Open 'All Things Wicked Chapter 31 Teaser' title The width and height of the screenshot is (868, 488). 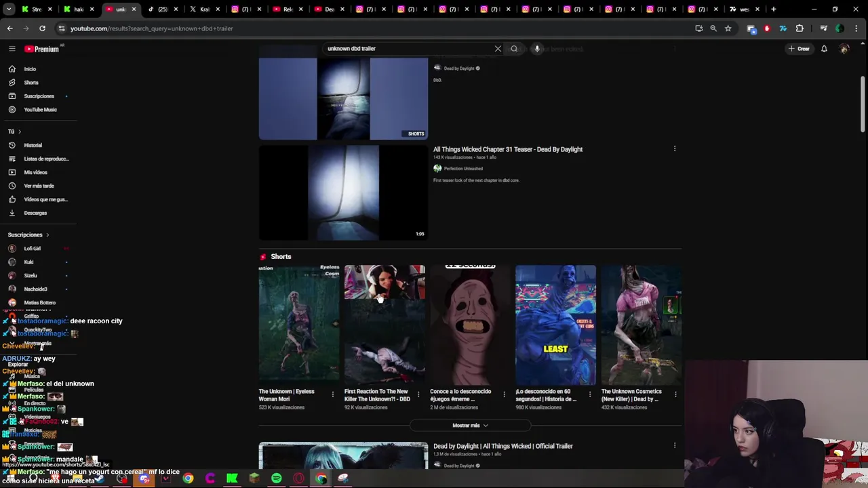tap(508, 149)
